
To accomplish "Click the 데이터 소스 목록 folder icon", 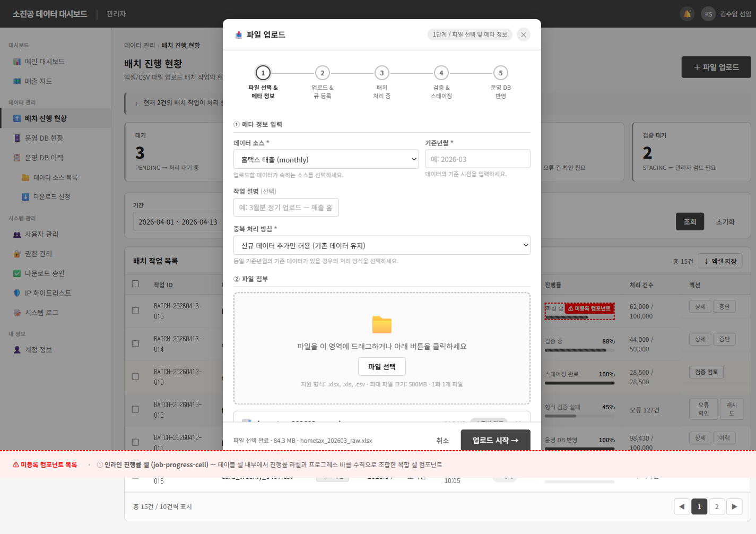I will [x=25, y=177].
